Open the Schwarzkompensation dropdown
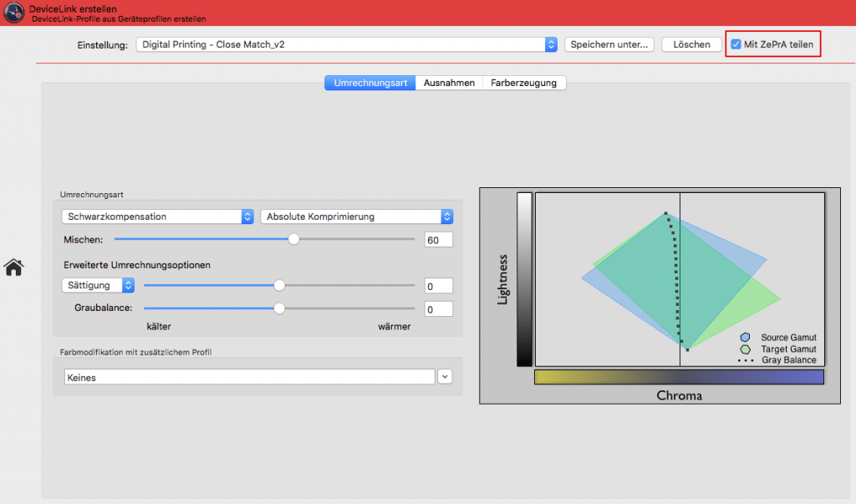The height and width of the screenshot is (504, 856). (x=247, y=216)
